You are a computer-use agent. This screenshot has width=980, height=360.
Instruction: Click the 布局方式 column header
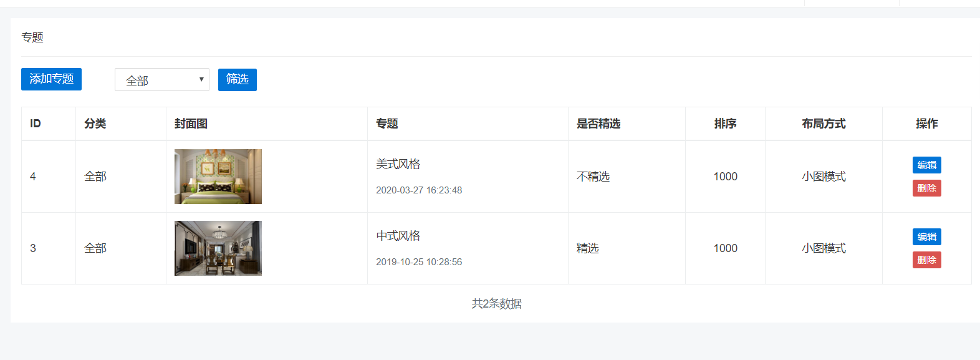tap(824, 124)
